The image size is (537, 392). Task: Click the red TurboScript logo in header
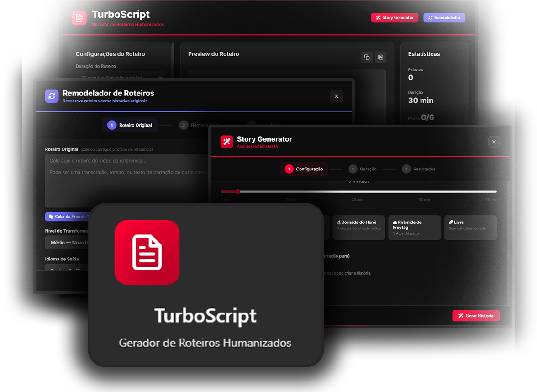coord(79,18)
